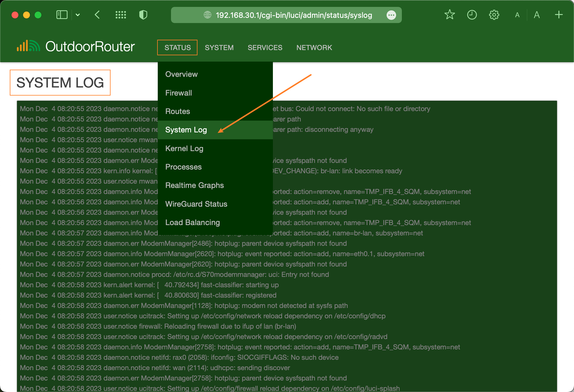Increase text size with large A
The image size is (574, 392).
pyautogui.click(x=537, y=15)
